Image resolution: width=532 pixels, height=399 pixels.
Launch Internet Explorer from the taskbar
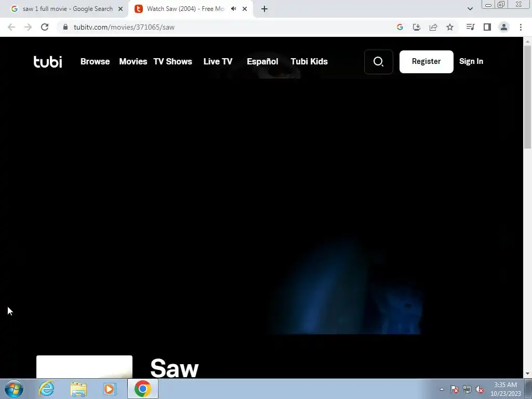click(46, 389)
